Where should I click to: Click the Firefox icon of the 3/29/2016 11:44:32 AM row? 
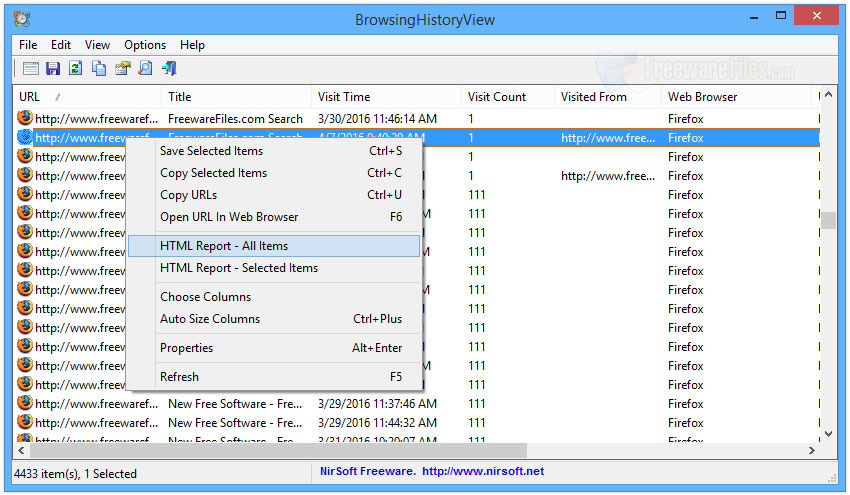pos(24,422)
